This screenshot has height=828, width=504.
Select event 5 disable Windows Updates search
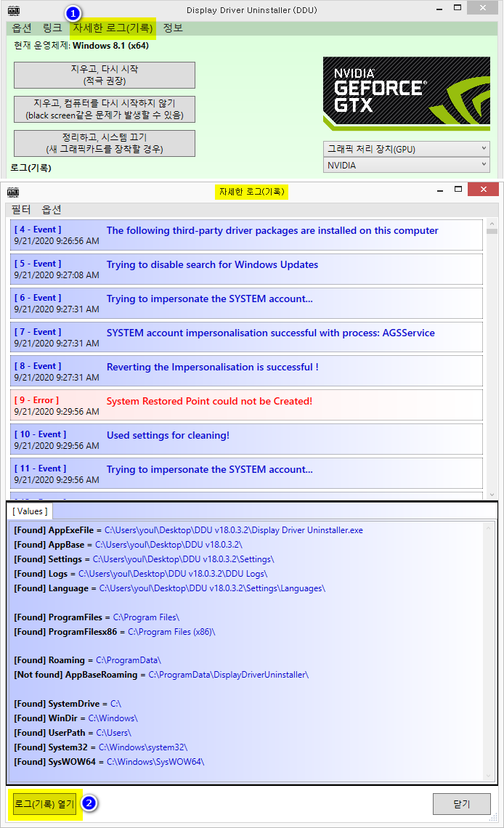[x=246, y=269]
